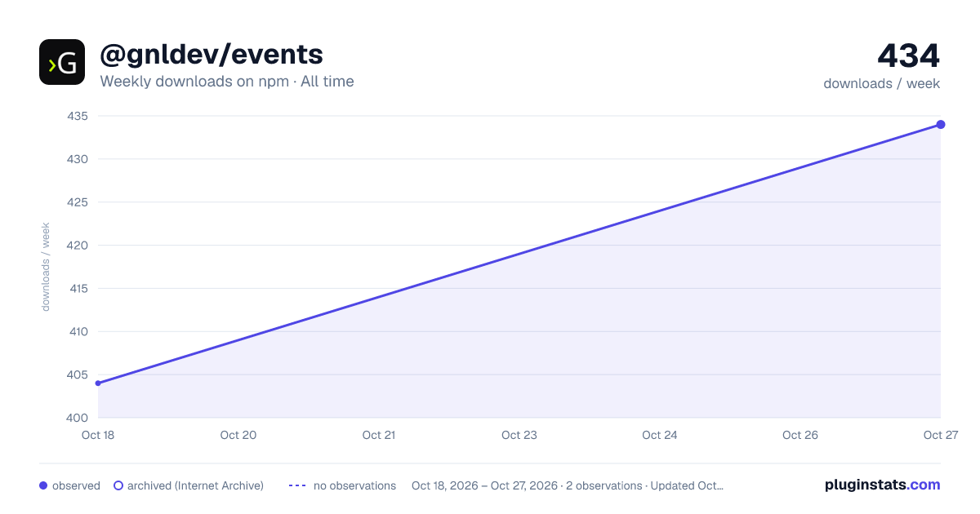
Task: Click the 'downloads / week' label under 434
Action: coord(882,83)
